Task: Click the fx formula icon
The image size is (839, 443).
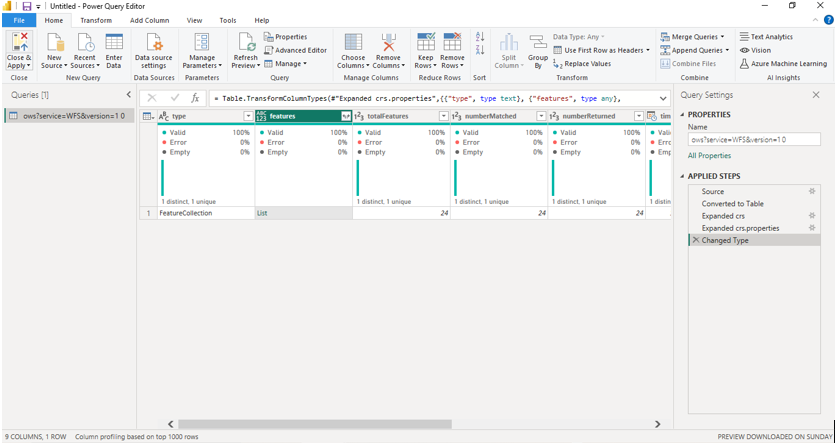Action: coord(195,98)
